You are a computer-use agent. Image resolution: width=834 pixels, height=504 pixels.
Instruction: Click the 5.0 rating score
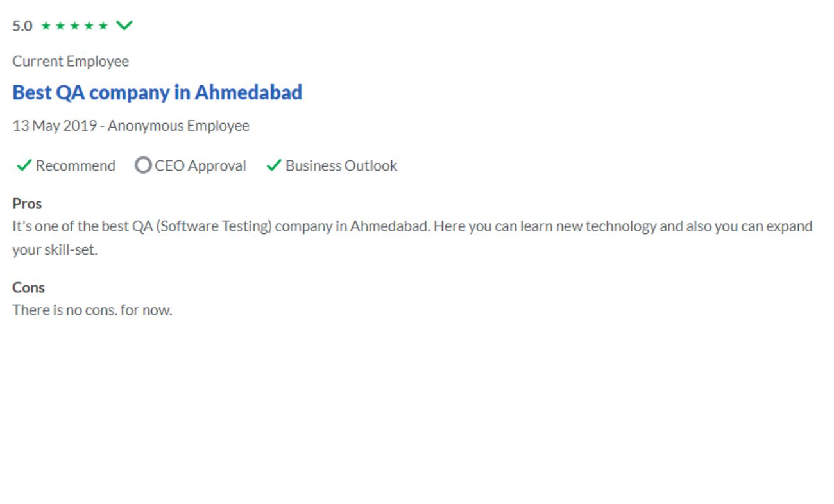pos(22,26)
